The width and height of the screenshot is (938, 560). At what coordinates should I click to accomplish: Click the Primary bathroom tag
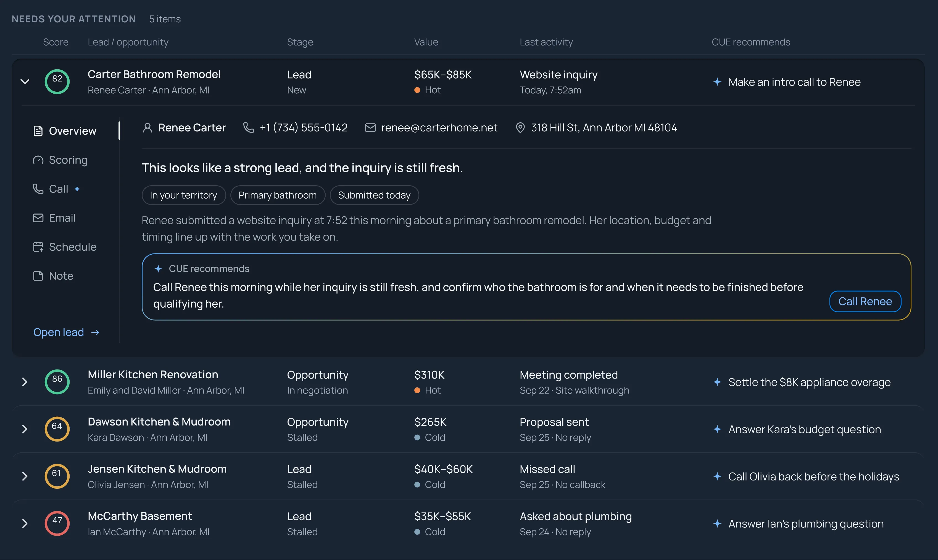coord(278,195)
